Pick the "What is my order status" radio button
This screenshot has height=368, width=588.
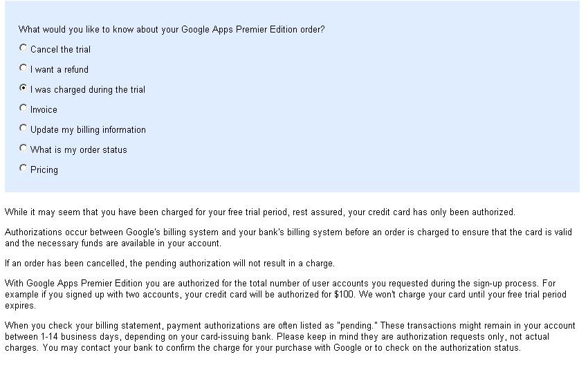(24, 148)
